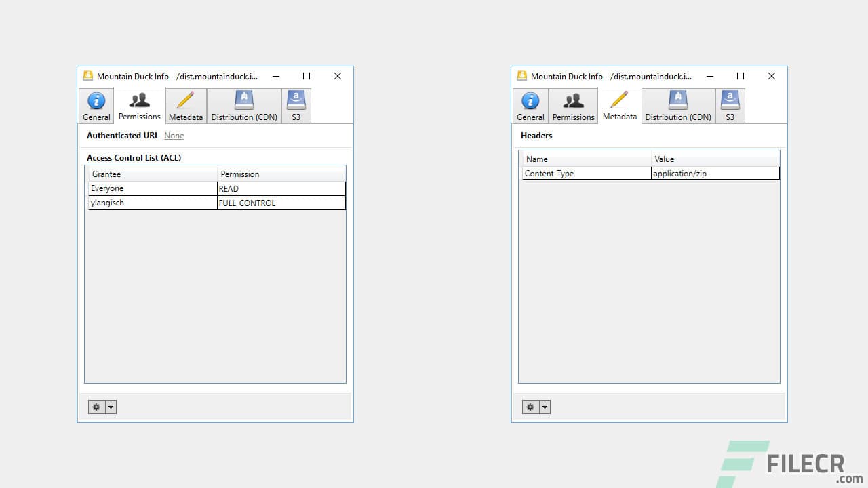This screenshot has width=868, height=488.
Task: Click the Mountain Duck title icon in the left window
Action: 87,76
